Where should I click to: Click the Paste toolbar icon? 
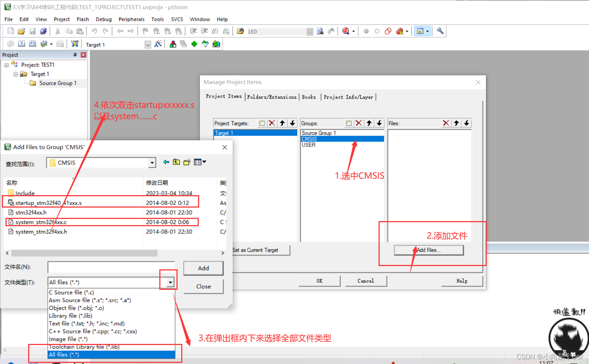click(80, 31)
